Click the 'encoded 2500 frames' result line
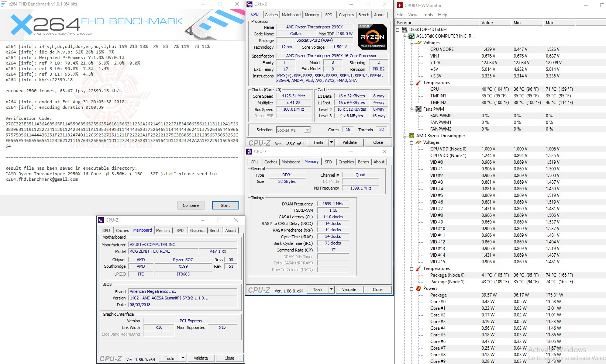 tap(63, 91)
